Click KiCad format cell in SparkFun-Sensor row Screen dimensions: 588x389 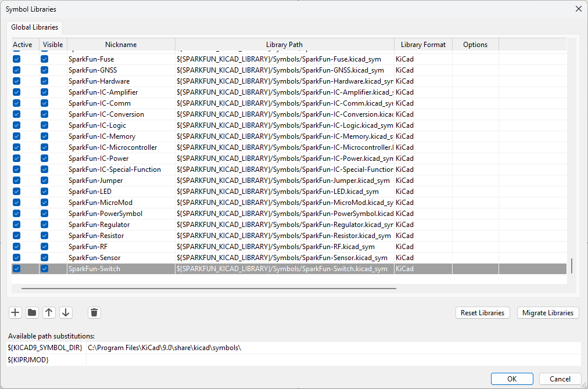[x=423, y=258]
